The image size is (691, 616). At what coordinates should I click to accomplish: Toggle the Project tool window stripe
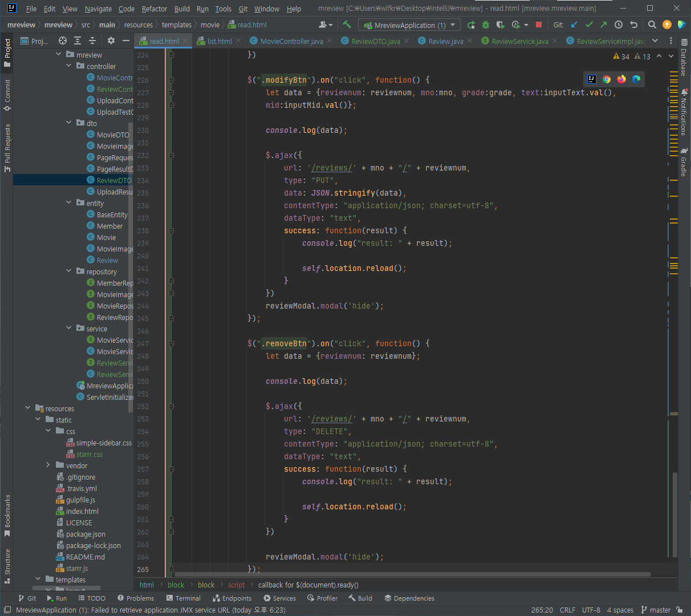point(7,52)
